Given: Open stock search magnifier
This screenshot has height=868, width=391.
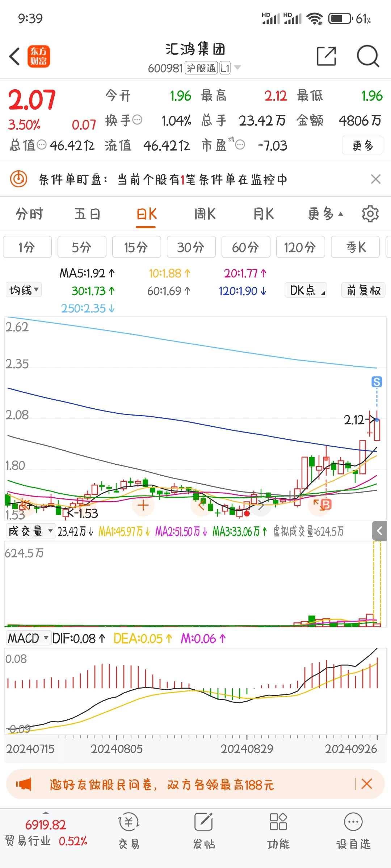Looking at the screenshot, I should [x=368, y=56].
